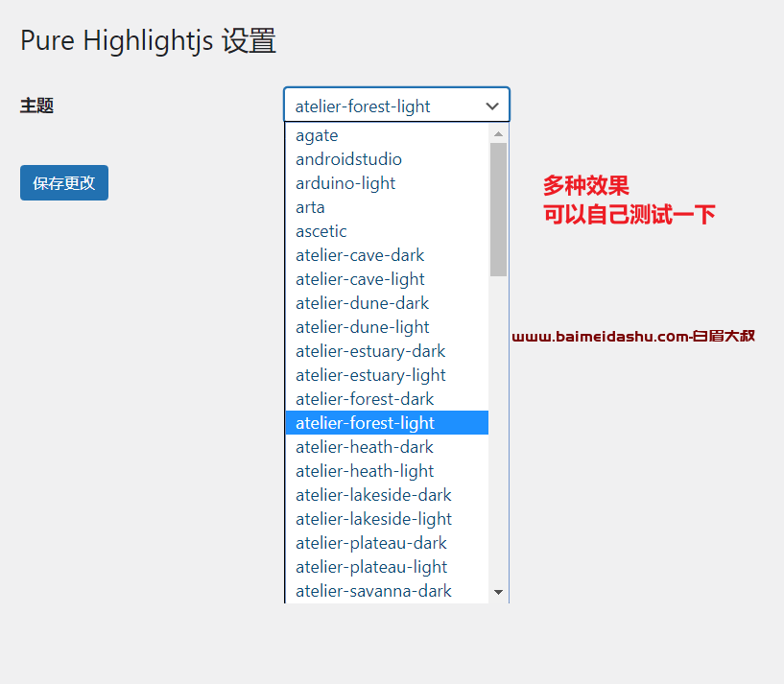Image resolution: width=784 pixels, height=684 pixels.
Task: Select atelier-heath-light option
Action: (x=387, y=471)
